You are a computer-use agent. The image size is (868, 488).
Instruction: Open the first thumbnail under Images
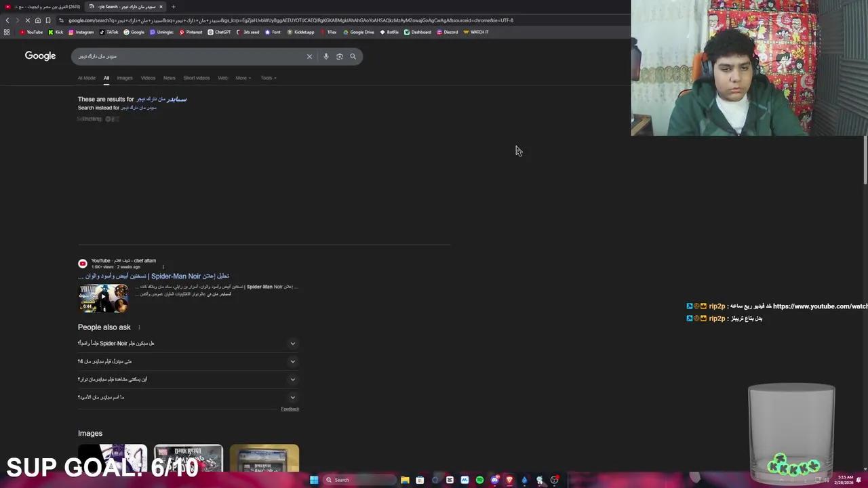pyautogui.click(x=112, y=458)
